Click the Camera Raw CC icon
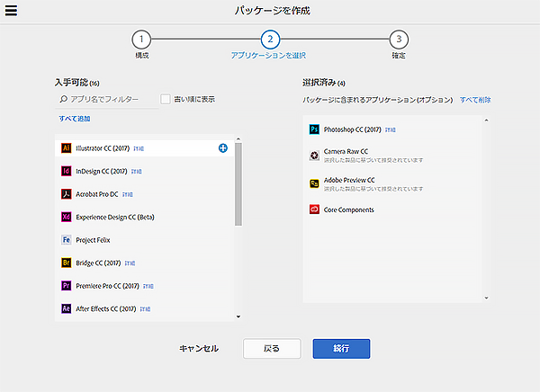This screenshot has height=392, width=540. coord(314,156)
